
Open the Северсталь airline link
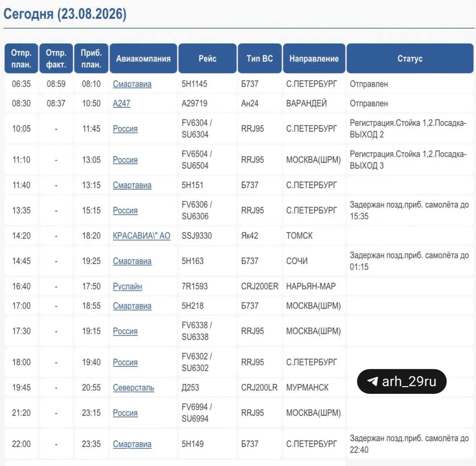[x=133, y=388]
